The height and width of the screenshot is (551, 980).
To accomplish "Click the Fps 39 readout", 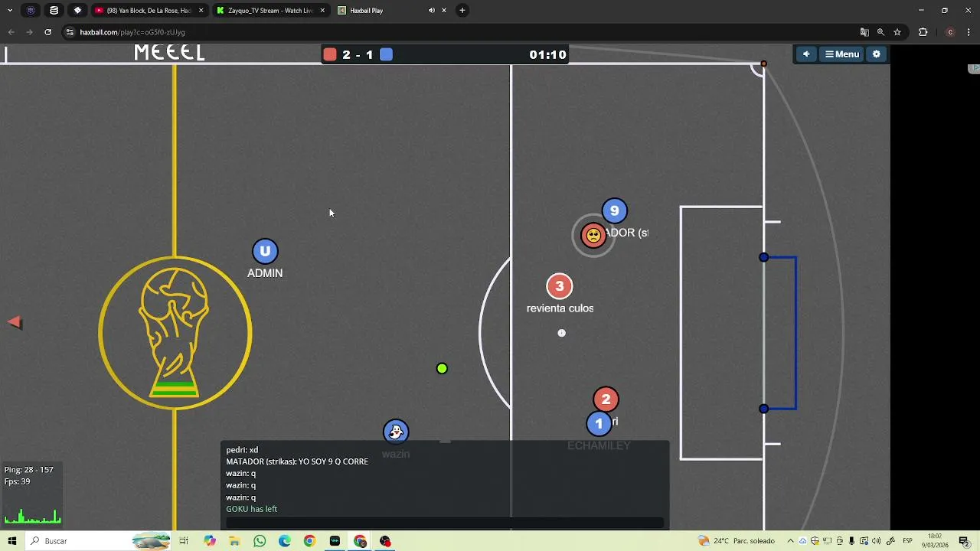I will pos(17,481).
